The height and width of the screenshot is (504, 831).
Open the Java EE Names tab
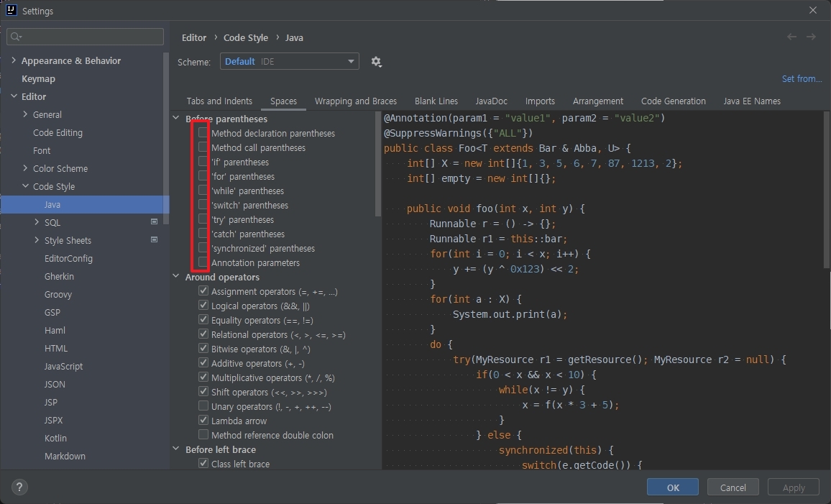click(751, 101)
